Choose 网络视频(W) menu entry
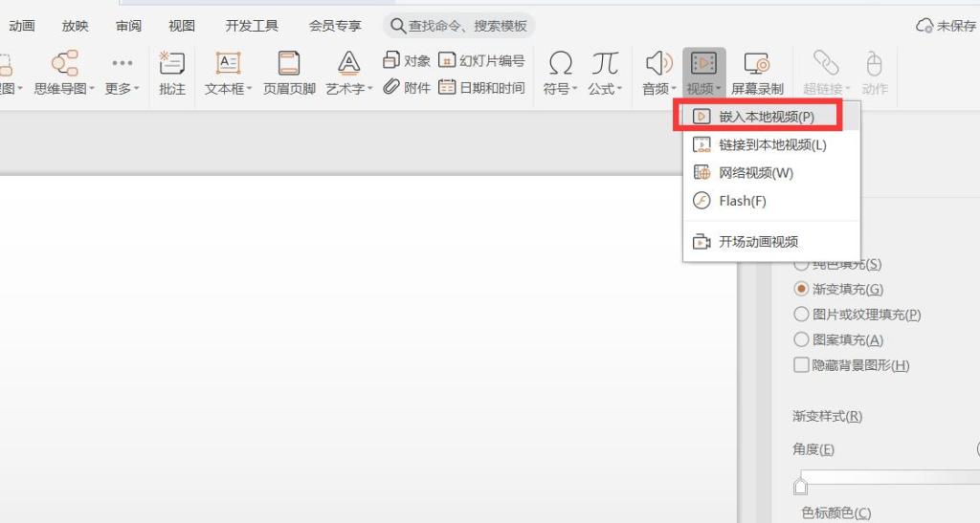980x523 pixels. click(771, 173)
